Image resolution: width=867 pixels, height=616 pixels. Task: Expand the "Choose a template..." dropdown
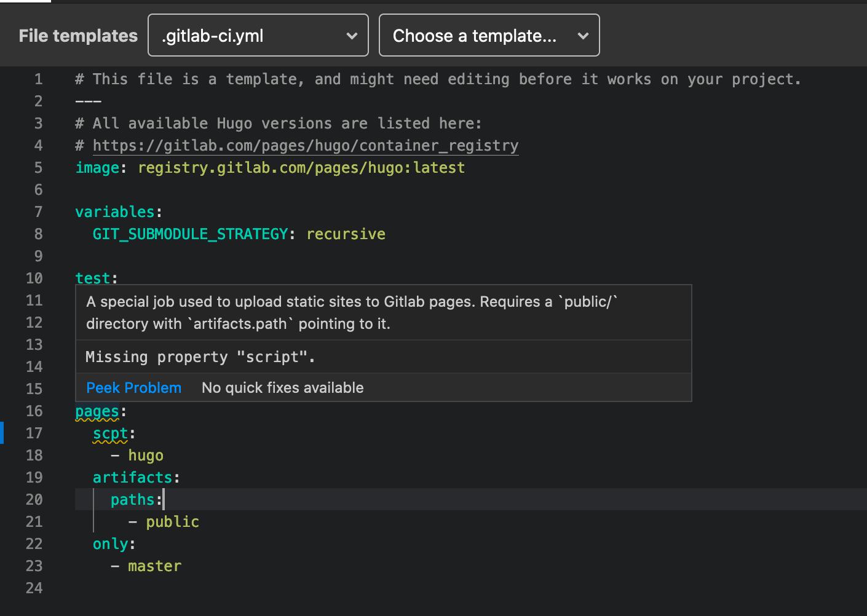coord(489,35)
